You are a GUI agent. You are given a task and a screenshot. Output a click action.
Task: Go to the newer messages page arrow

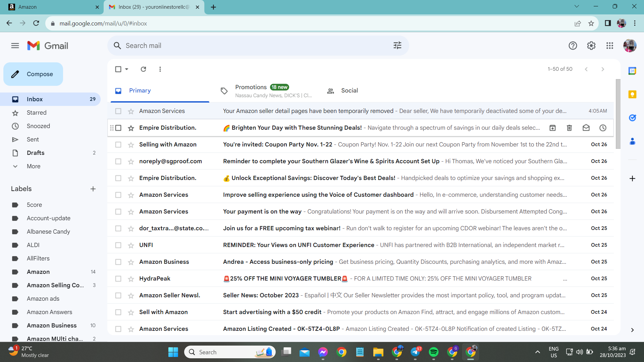(586, 69)
